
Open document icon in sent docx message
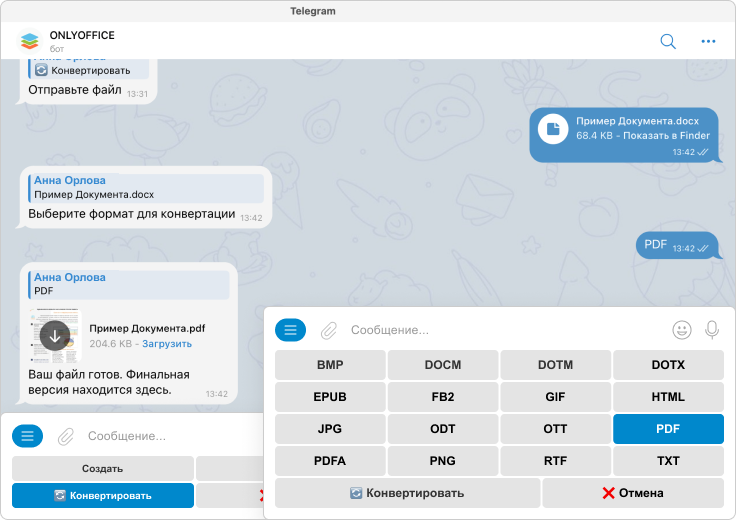coord(553,129)
